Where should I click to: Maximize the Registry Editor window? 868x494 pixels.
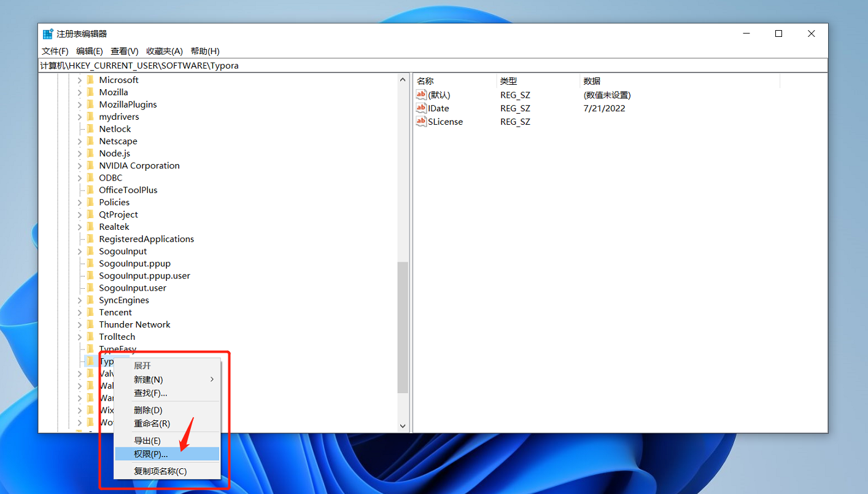778,34
